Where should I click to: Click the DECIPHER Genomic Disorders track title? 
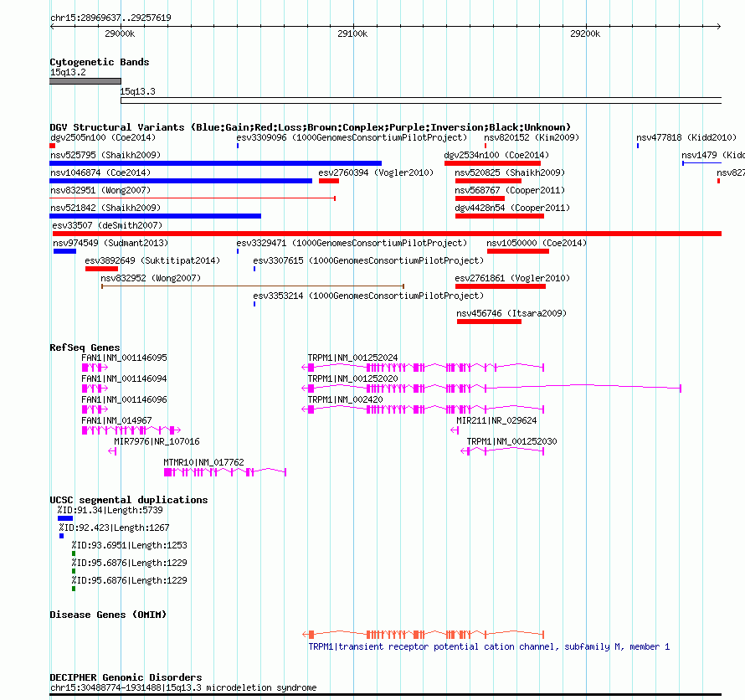click(x=126, y=677)
